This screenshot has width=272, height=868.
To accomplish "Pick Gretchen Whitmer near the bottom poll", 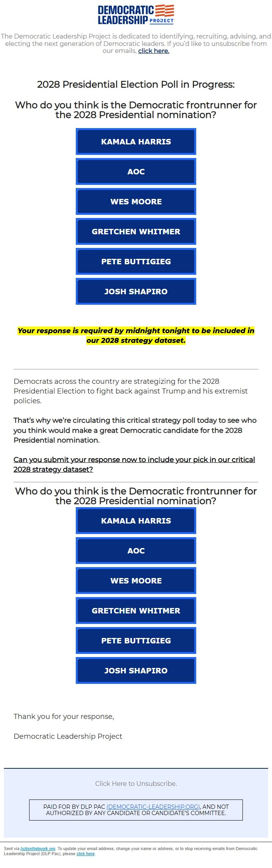I will 136,610.
